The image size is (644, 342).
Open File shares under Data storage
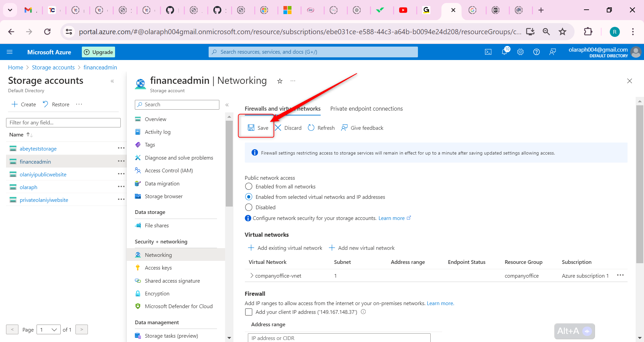(157, 225)
